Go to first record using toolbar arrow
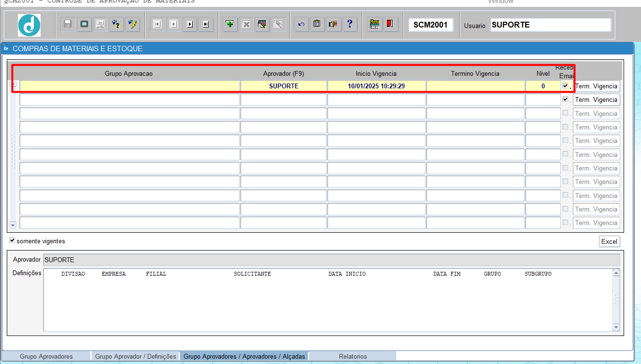 click(x=157, y=24)
